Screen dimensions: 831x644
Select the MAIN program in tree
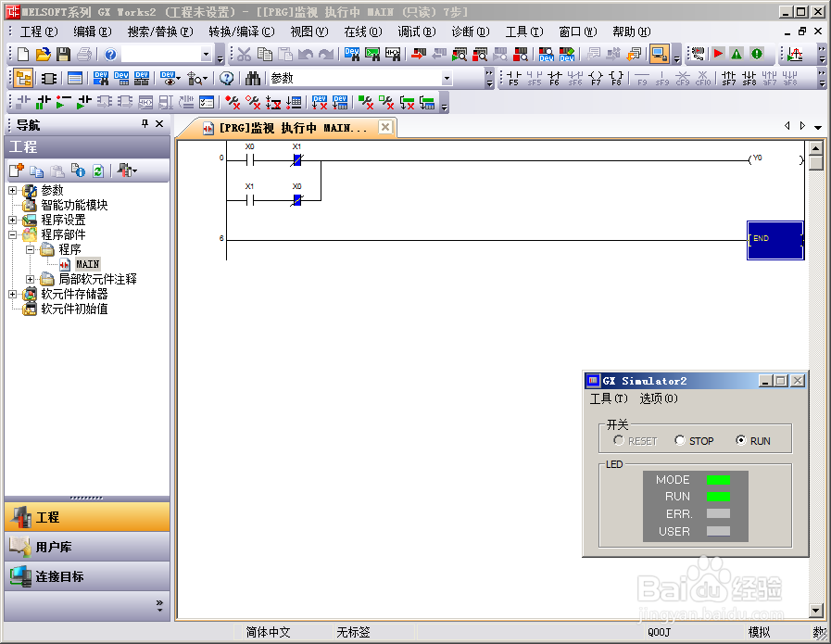coord(87,264)
